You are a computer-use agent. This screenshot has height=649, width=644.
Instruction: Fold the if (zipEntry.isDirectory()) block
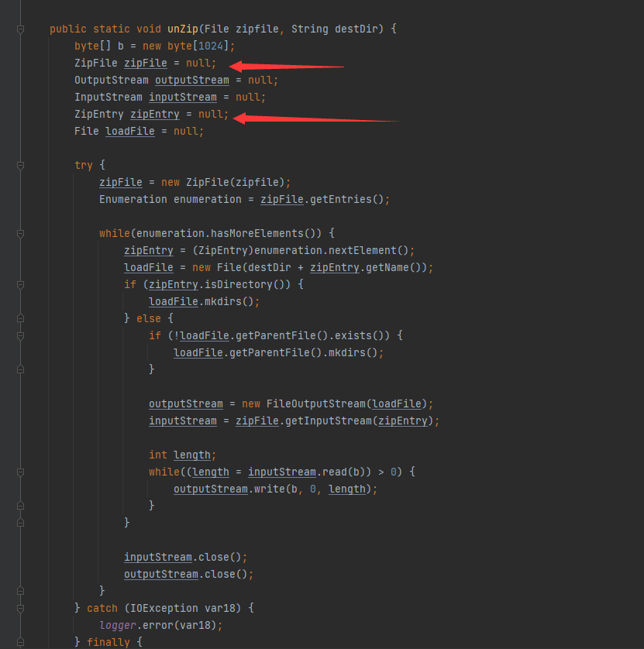pyautogui.click(x=20, y=285)
